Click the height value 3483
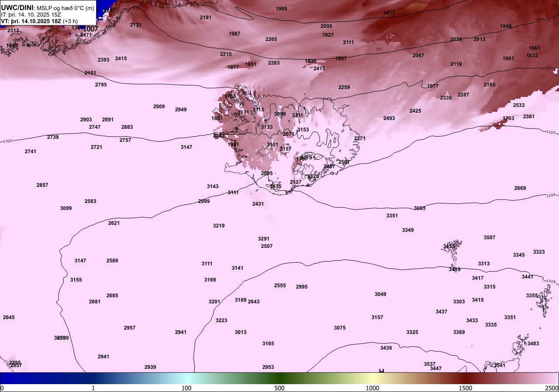 pyautogui.click(x=533, y=344)
